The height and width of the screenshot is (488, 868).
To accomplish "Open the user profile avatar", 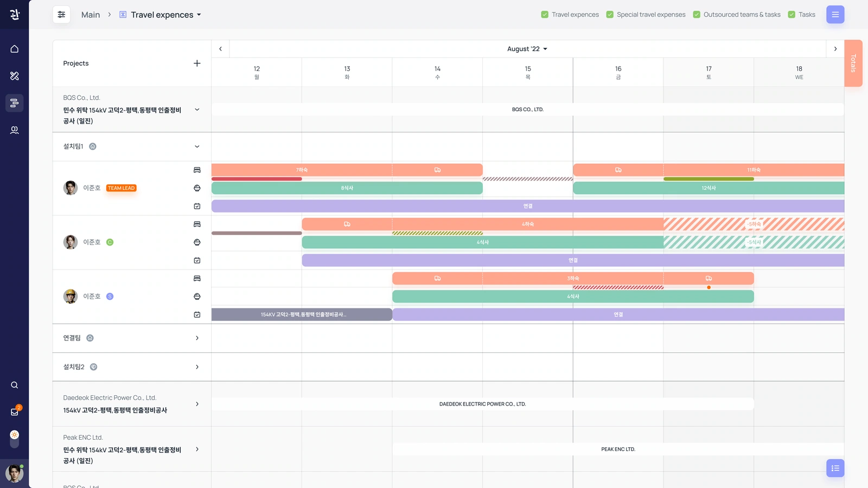I will tap(15, 473).
